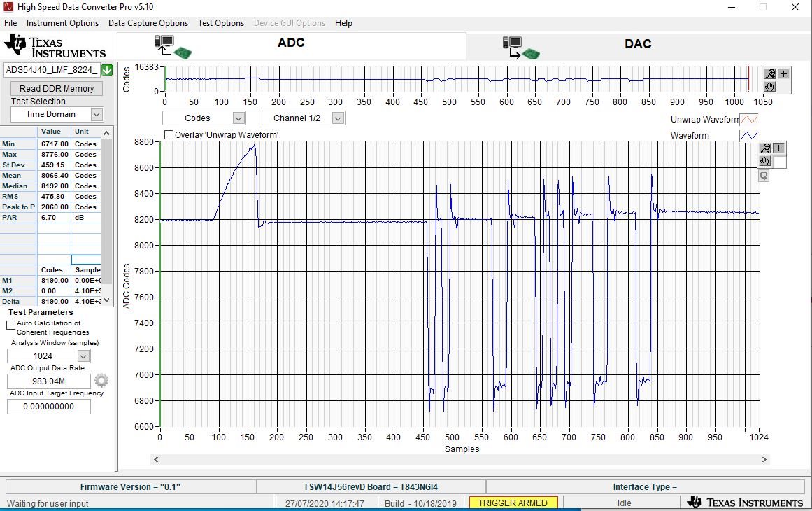This screenshot has width=812, height=511.
Task: Click the reset zoom icon below graph palette
Action: click(764, 176)
